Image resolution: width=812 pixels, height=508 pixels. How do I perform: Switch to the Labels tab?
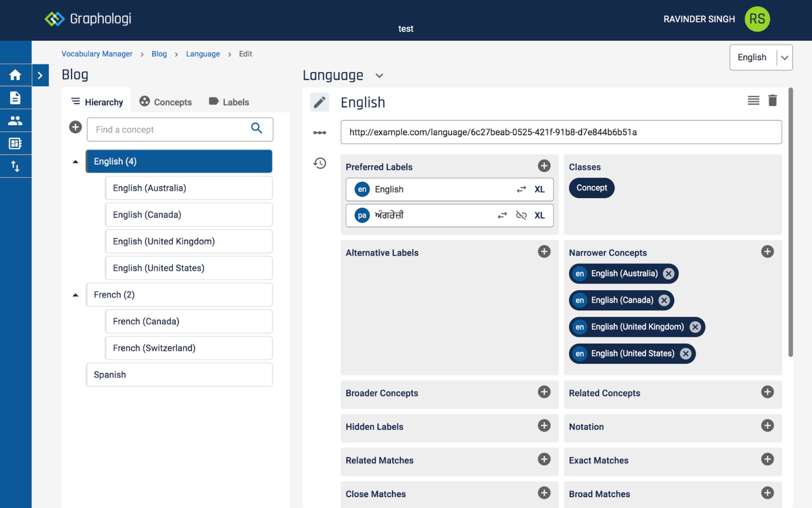pyautogui.click(x=229, y=102)
